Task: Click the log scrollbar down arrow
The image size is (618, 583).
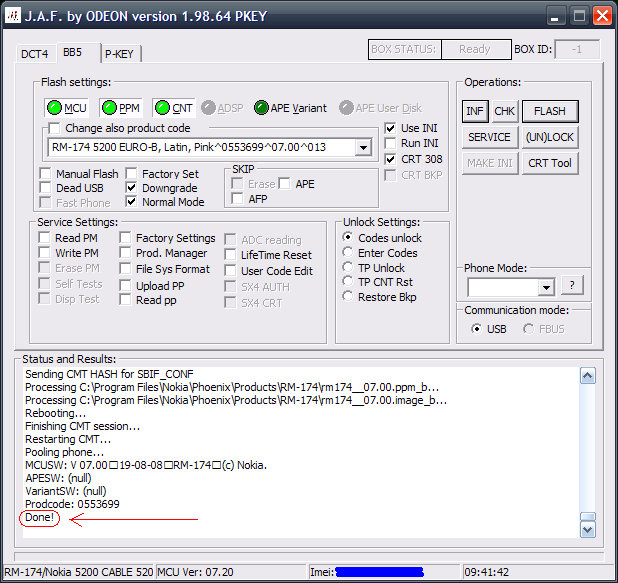Action: (x=588, y=530)
